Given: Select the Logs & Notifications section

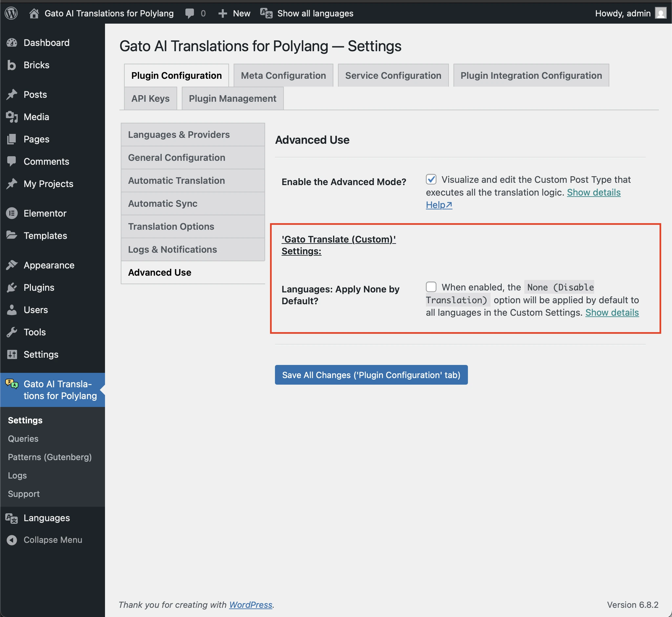Looking at the screenshot, I should click(172, 249).
